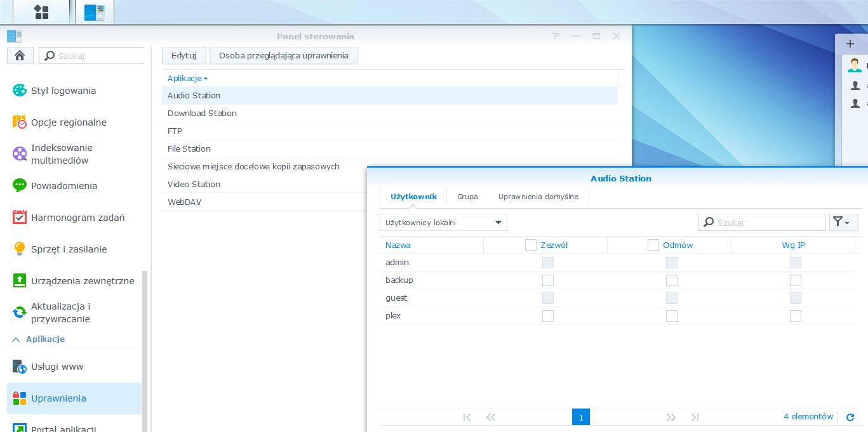Click the Usługi www globe icon
Image resolution: width=868 pixels, height=432 pixels.
tap(20, 367)
